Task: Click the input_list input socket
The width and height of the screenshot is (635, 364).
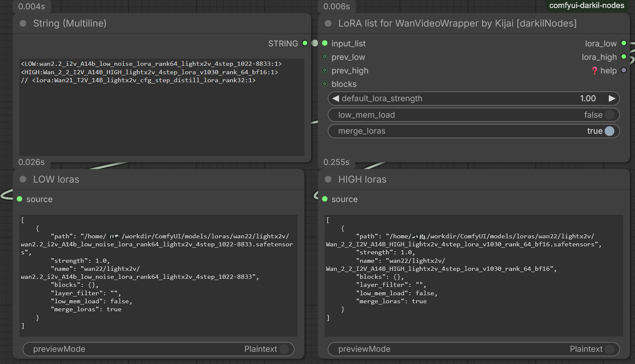Action: click(x=325, y=43)
